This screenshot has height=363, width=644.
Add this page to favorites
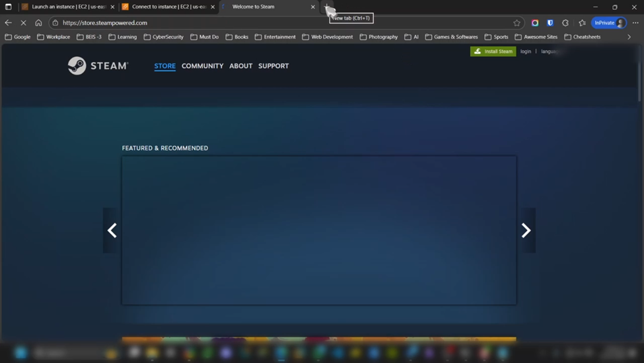click(x=517, y=22)
